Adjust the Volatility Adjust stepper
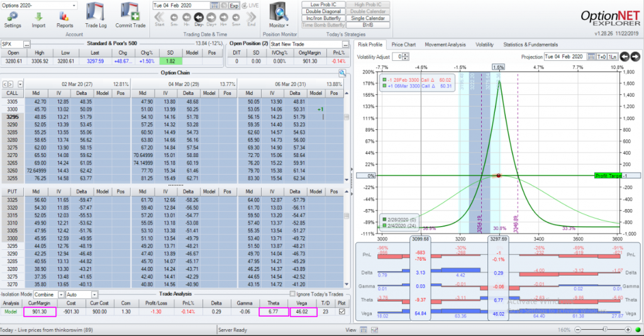 [406, 57]
